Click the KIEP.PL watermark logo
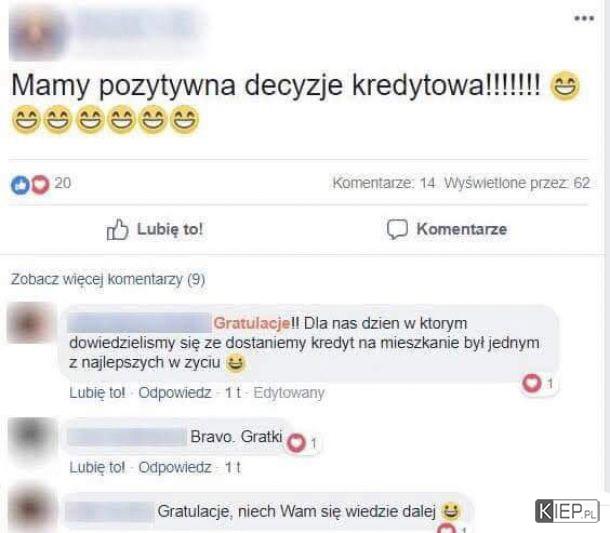The image size is (610, 533). click(x=567, y=511)
